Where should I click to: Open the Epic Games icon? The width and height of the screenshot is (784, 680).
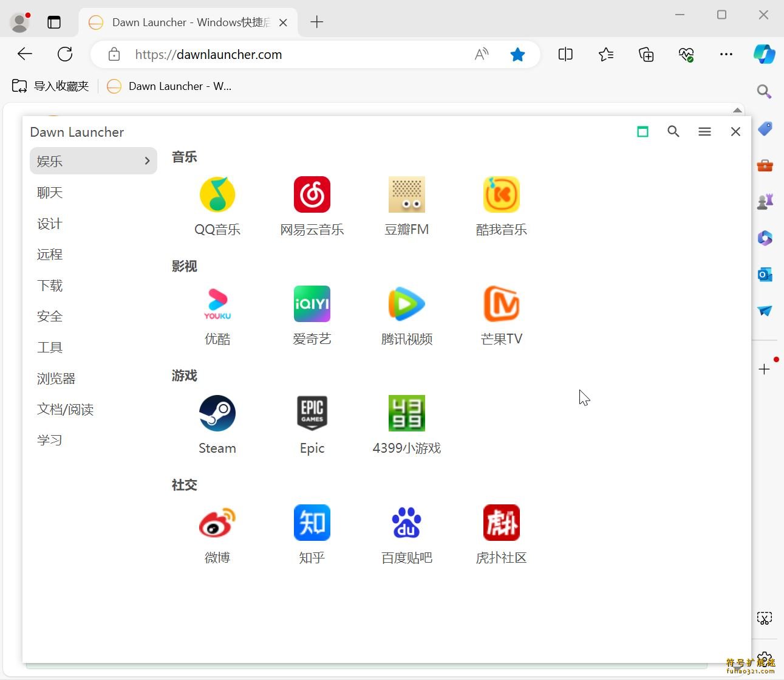tap(312, 414)
